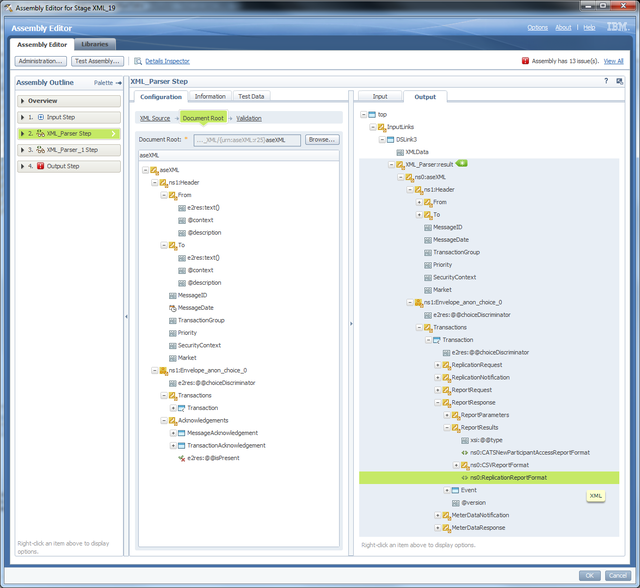640x588 pixels.
Task: Expand the ReplicationRequest node in output tree
Action: pyautogui.click(x=437, y=365)
